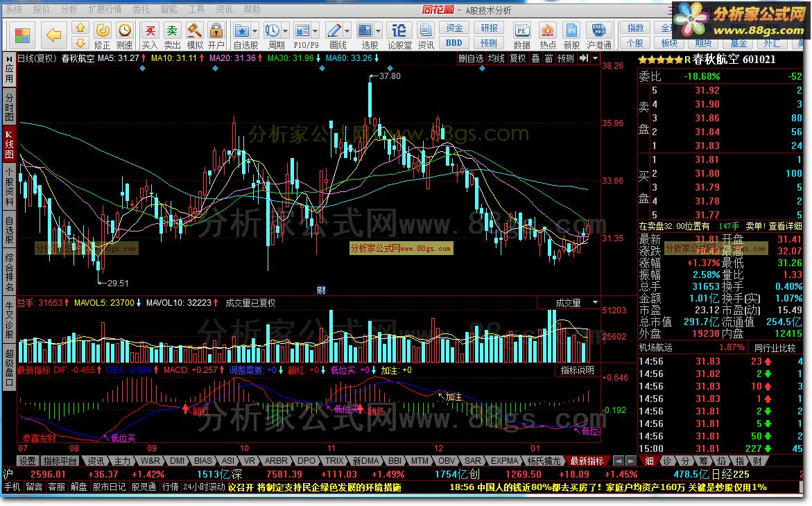Open the 智能 menu
This screenshot has height=506, width=812.
[x=169, y=9]
